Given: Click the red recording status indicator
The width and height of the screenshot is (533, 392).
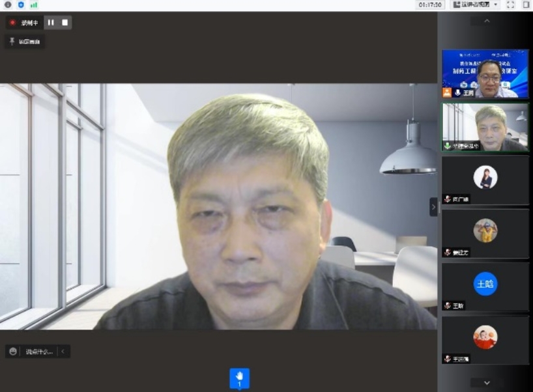Looking at the screenshot, I should click(12, 23).
